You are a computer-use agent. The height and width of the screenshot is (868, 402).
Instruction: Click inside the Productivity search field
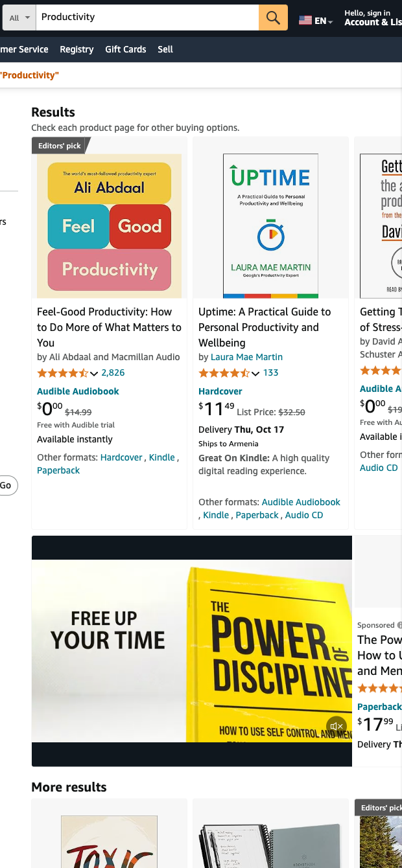point(147,17)
